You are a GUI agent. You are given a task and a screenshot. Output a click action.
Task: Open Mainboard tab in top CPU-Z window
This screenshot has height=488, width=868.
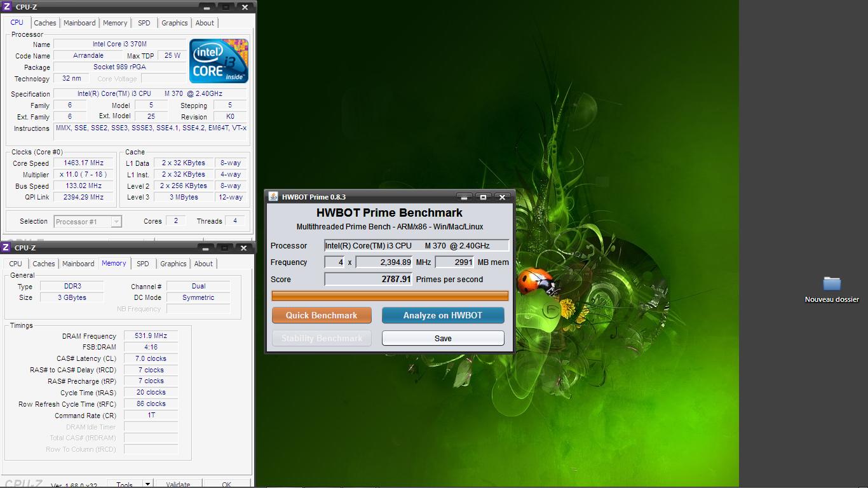pyautogui.click(x=79, y=23)
